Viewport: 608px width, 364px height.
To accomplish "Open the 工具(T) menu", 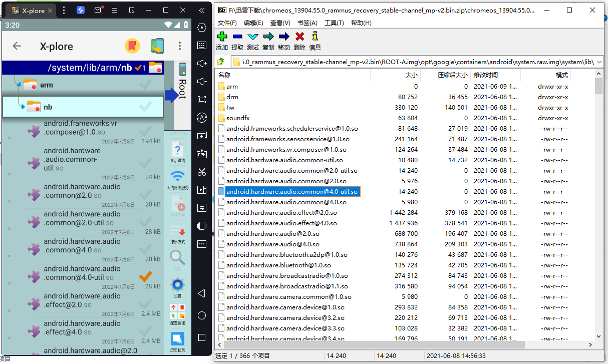I will (x=334, y=23).
